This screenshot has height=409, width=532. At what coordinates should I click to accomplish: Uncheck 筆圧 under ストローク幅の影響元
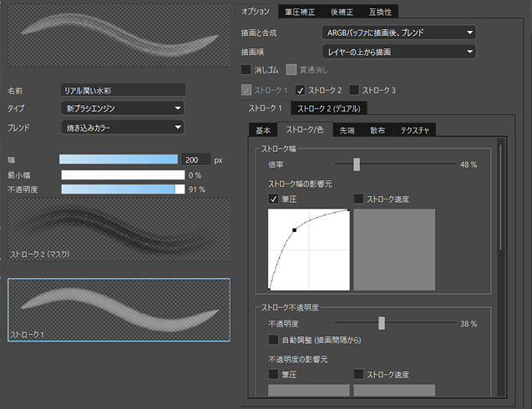(x=274, y=199)
